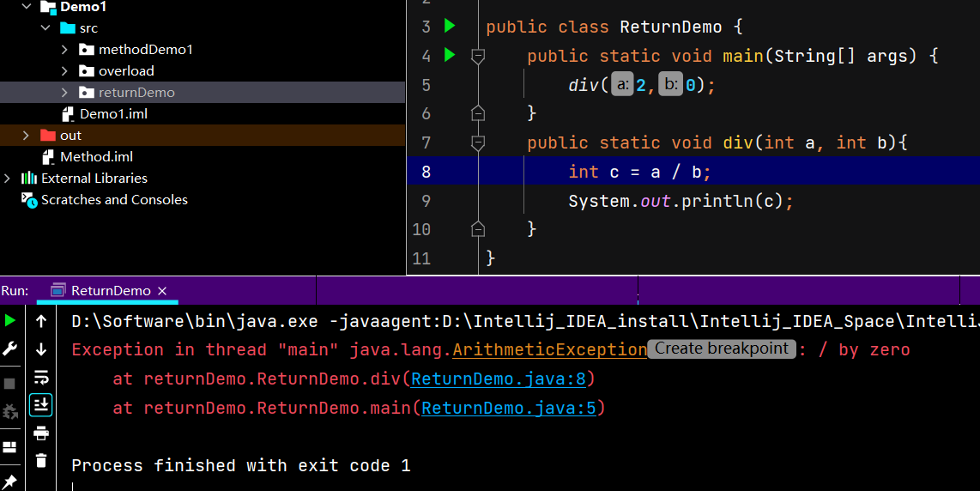Jump to ReturnDemo.java:5 link
The image size is (980, 491).
click(509, 408)
